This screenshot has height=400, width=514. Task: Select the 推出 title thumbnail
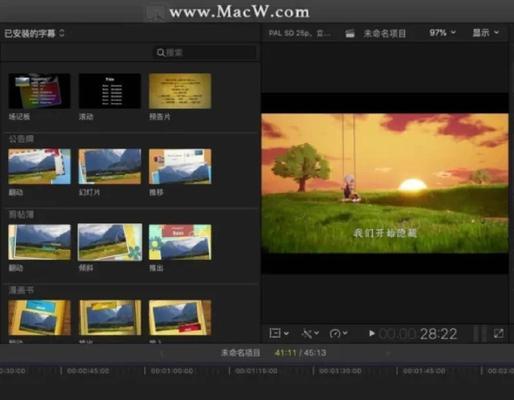[180, 242]
